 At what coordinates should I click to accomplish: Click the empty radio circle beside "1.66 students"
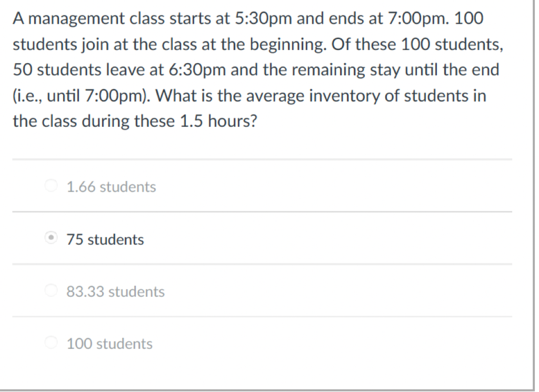pyautogui.click(x=51, y=185)
